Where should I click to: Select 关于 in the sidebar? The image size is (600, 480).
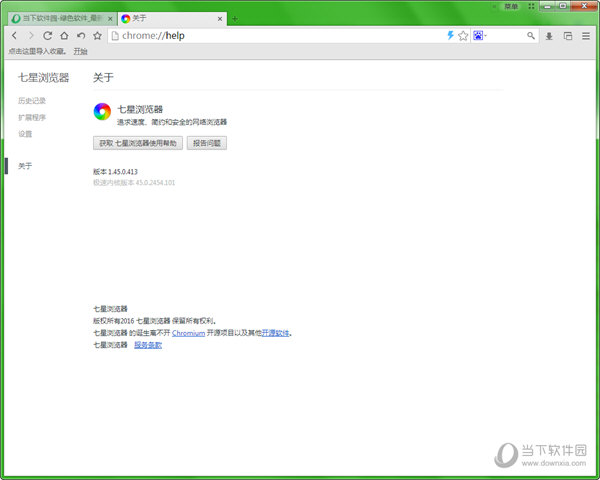(x=25, y=166)
